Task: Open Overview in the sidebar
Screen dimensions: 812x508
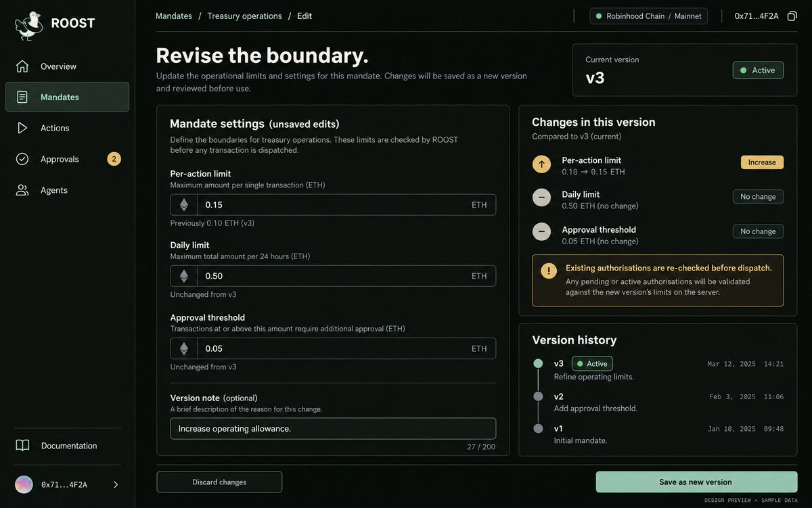Action: coord(67,66)
